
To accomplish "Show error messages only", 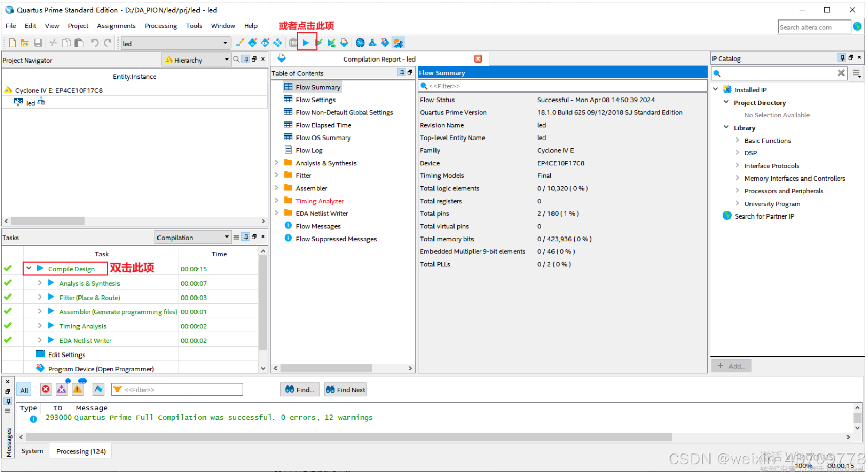I will coord(46,389).
